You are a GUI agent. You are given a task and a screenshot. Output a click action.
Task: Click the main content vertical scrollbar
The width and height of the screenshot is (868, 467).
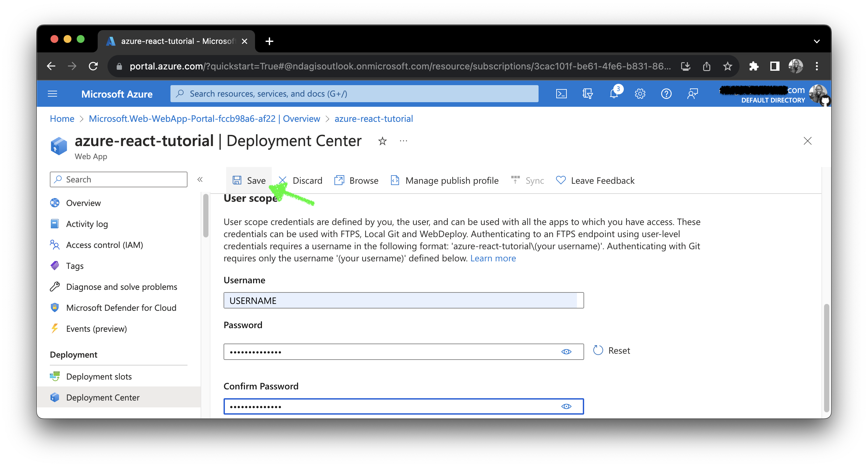pos(826,358)
